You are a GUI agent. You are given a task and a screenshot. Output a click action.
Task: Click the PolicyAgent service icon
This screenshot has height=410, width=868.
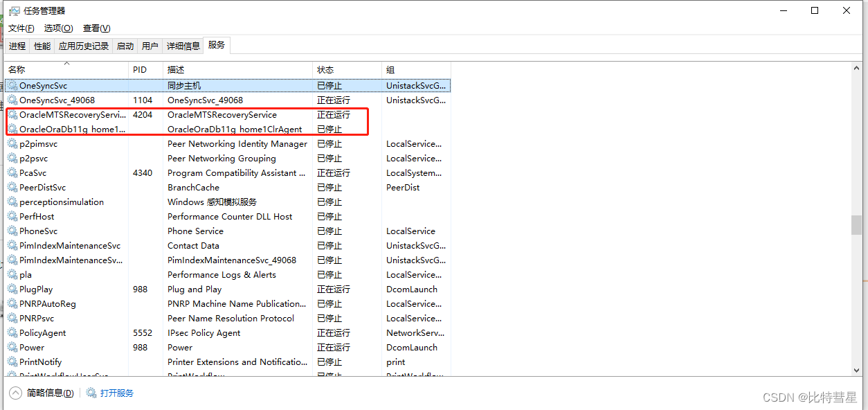12,333
